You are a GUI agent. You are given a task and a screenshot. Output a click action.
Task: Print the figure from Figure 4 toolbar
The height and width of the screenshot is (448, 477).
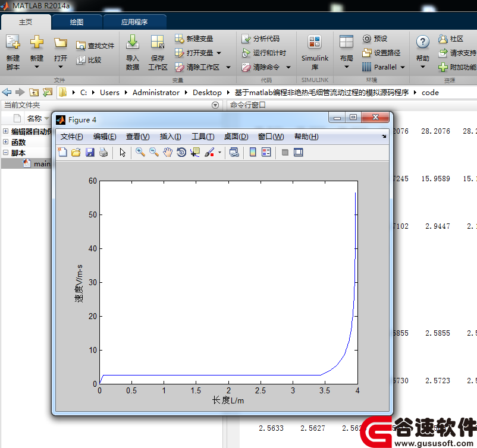103,152
